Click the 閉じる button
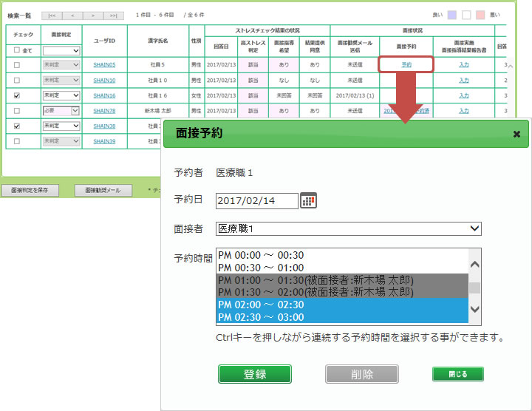 [457, 374]
